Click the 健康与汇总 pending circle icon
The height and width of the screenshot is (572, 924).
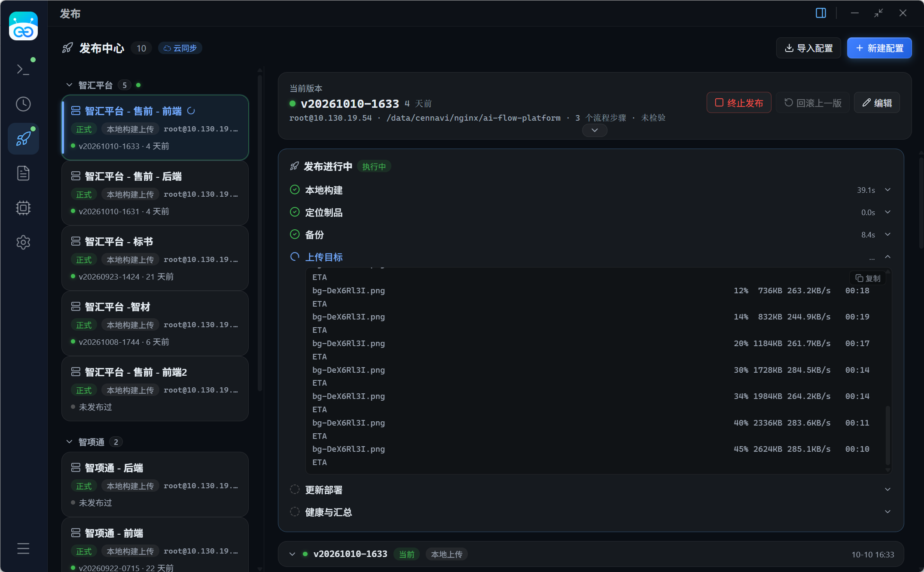295,512
